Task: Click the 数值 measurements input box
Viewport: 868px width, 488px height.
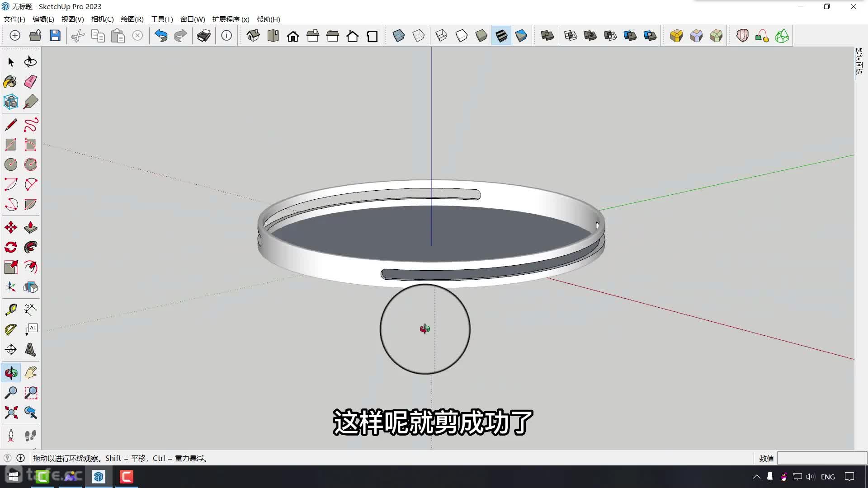Action: [x=822, y=458]
